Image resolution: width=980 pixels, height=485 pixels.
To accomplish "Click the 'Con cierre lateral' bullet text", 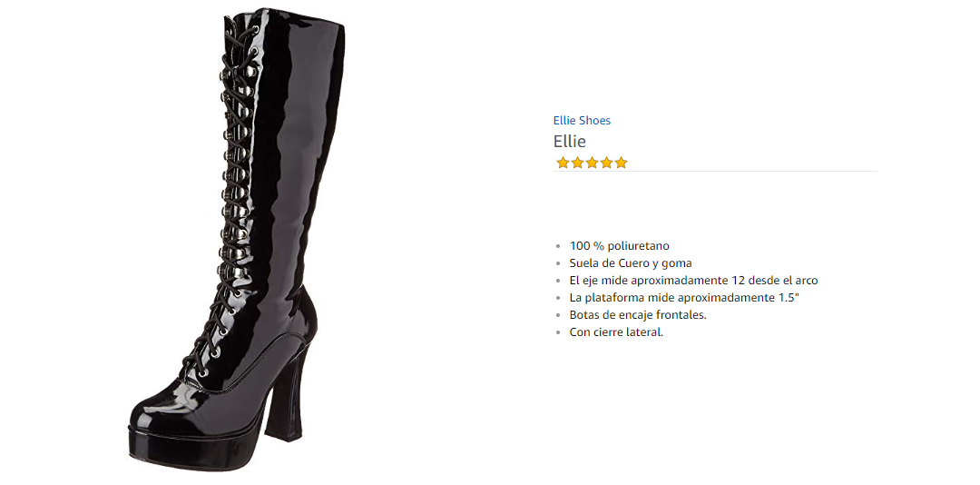I will (x=616, y=332).
